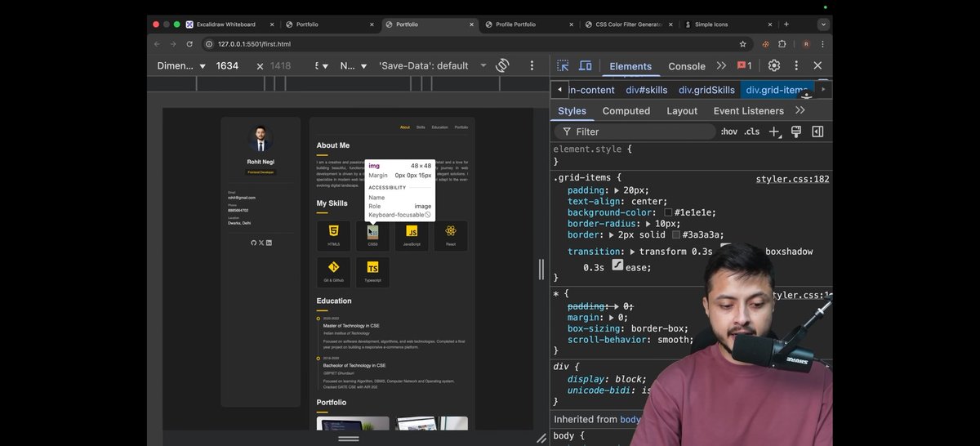Open the device toolbar more options menu
Image resolution: width=980 pixels, height=446 pixels.
532,65
